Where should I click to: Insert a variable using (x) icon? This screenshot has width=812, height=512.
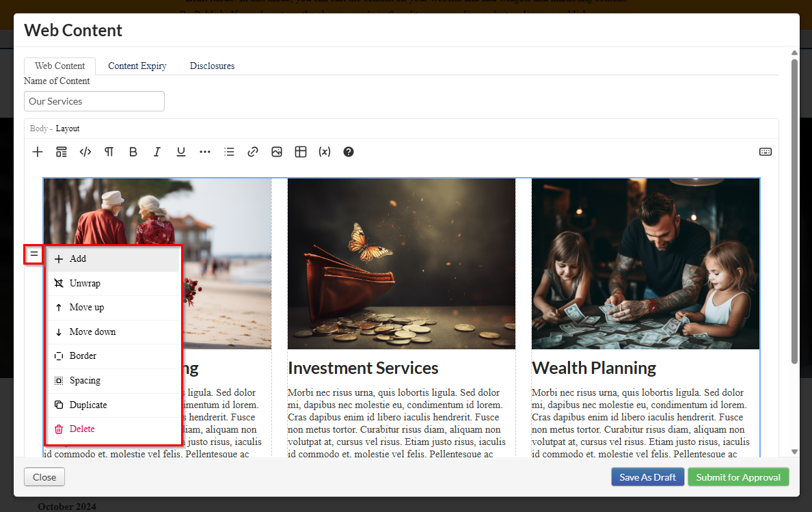pos(325,152)
